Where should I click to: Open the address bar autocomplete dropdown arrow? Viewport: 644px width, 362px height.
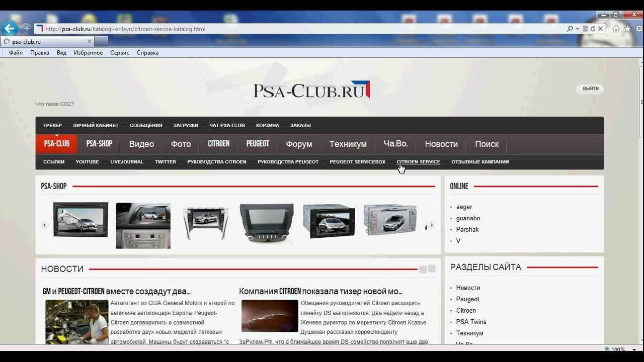[577, 29]
